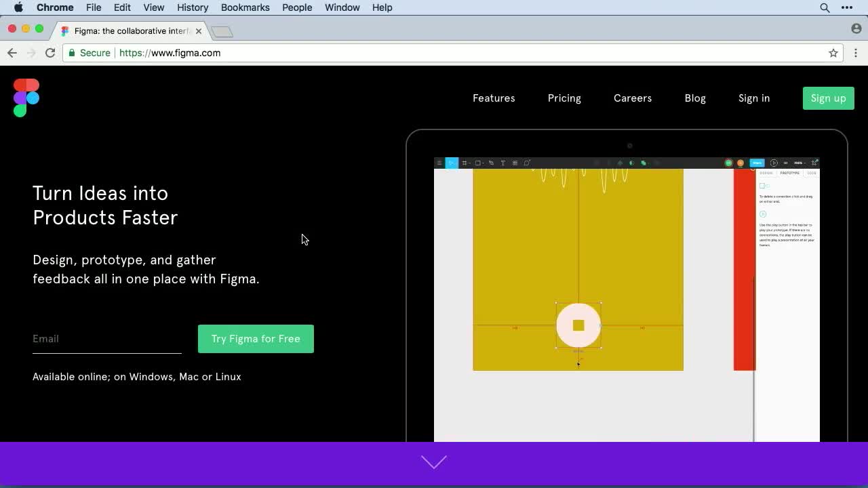This screenshot has width=868, height=488.
Task: Select the Text tool in the demo toolbar
Action: (502, 163)
